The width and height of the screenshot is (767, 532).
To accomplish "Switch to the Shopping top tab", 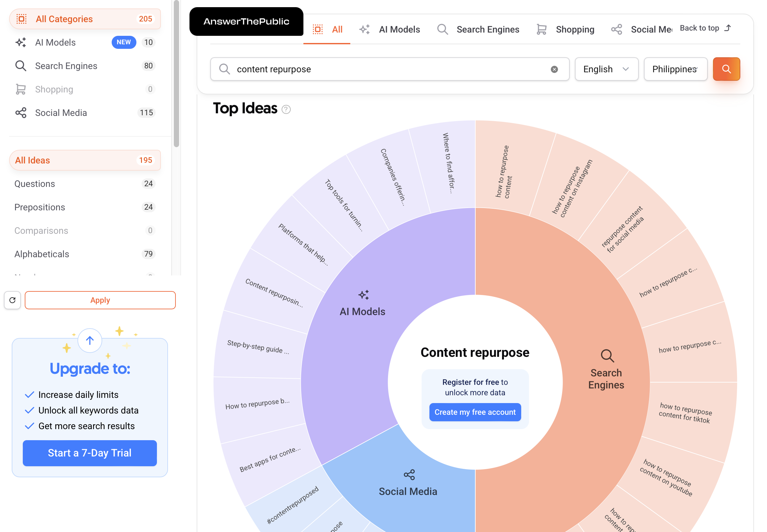I will 565,29.
